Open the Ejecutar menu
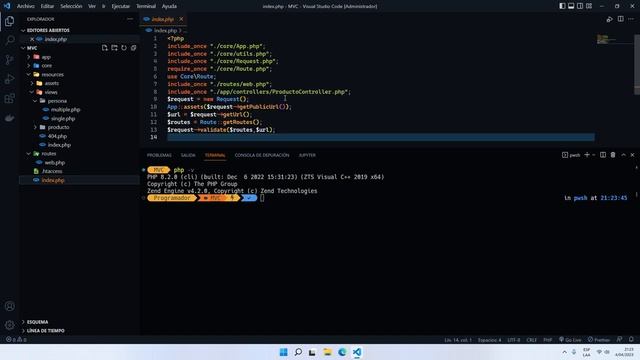The image size is (640, 360). click(x=120, y=6)
